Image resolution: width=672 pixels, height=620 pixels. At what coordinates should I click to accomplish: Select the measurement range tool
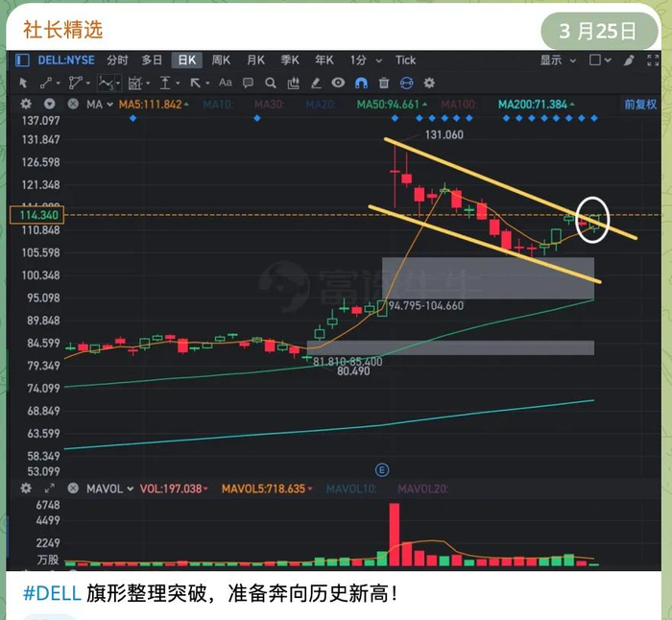click(x=165, y=83)
